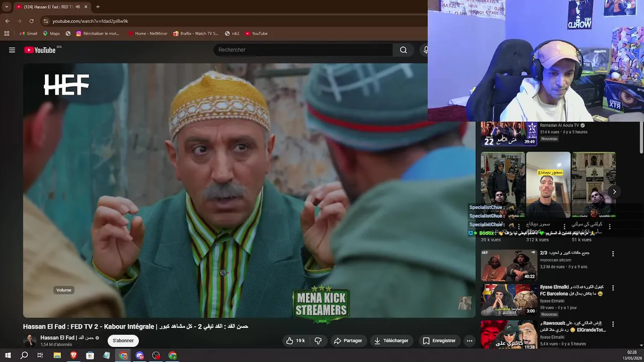
Task: Open Home - NetMirror bookmark
Action: coord(148,33)
